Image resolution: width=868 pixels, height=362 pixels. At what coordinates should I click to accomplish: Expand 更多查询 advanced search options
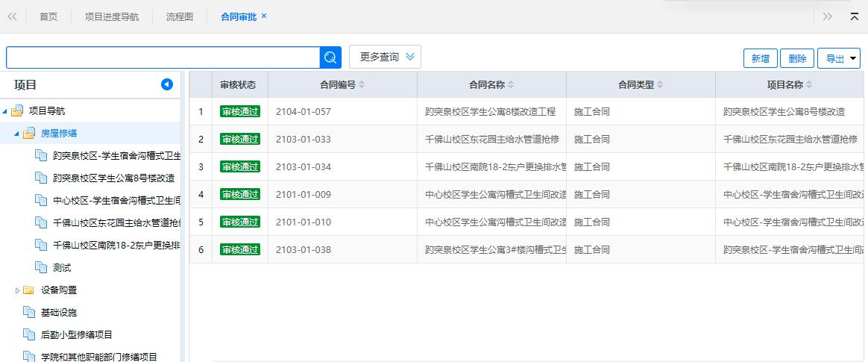coord(385,57)
